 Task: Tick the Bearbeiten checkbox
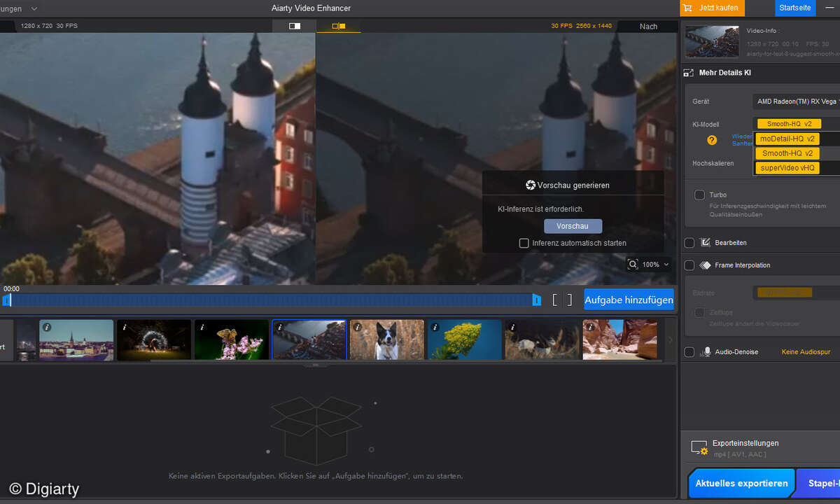pos(689,243)
